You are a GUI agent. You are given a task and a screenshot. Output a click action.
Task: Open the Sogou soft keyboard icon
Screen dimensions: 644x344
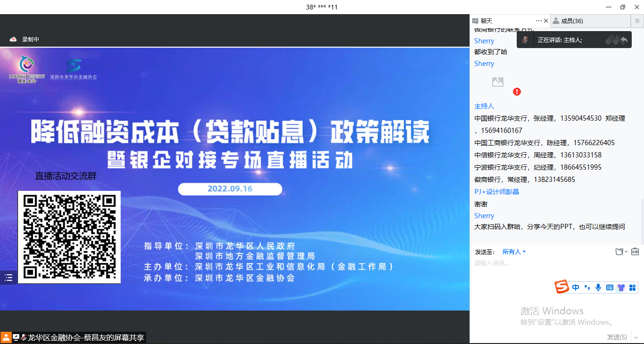(610, 287)
